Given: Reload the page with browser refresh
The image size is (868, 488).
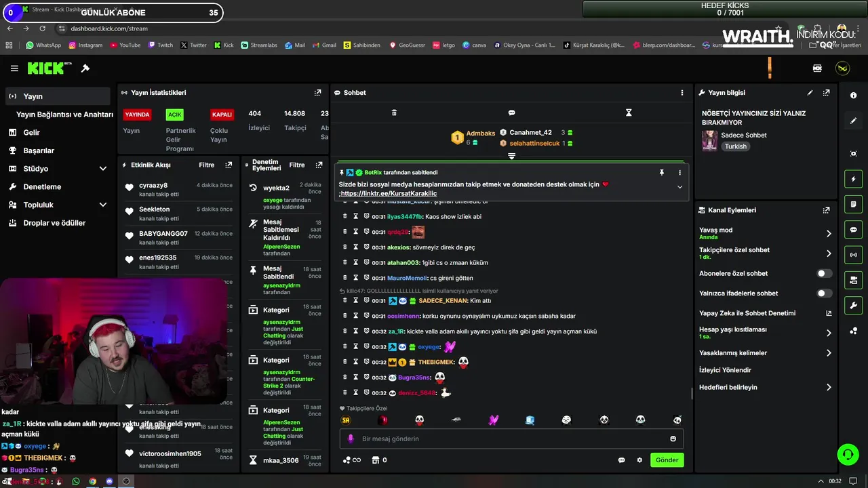Looking at the screenshot, I should (43, 28).
